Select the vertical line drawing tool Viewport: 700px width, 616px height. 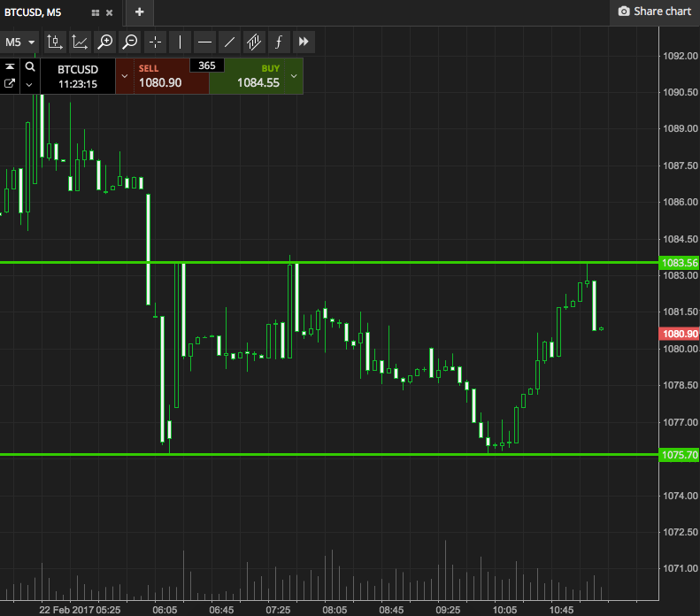pos(181,42)
